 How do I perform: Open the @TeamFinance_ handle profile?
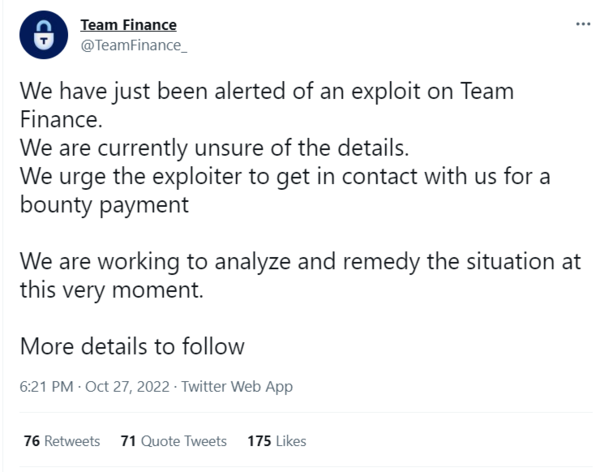tap(134, 46)
